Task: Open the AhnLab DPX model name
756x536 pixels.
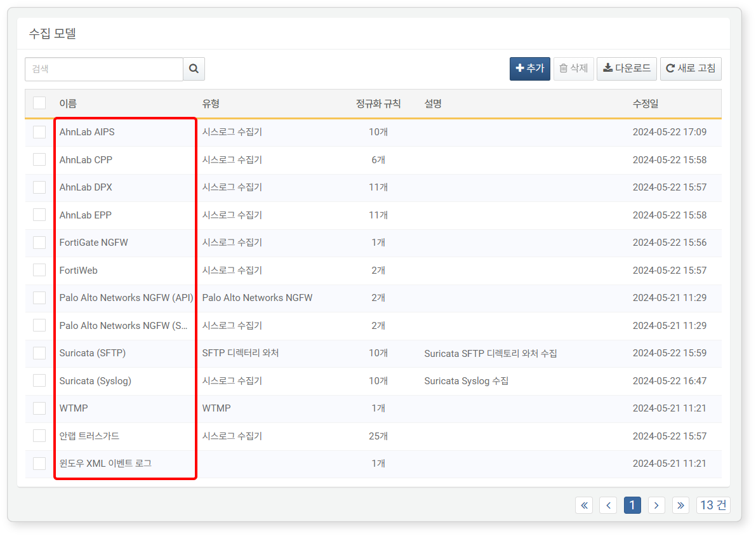Action: (x=86, y=187)
